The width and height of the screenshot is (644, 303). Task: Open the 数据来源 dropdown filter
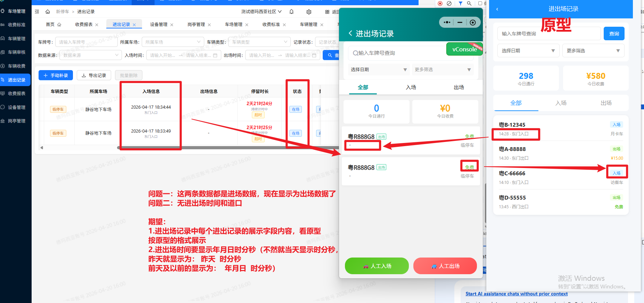pyautogui.click(x=90, y=55)
